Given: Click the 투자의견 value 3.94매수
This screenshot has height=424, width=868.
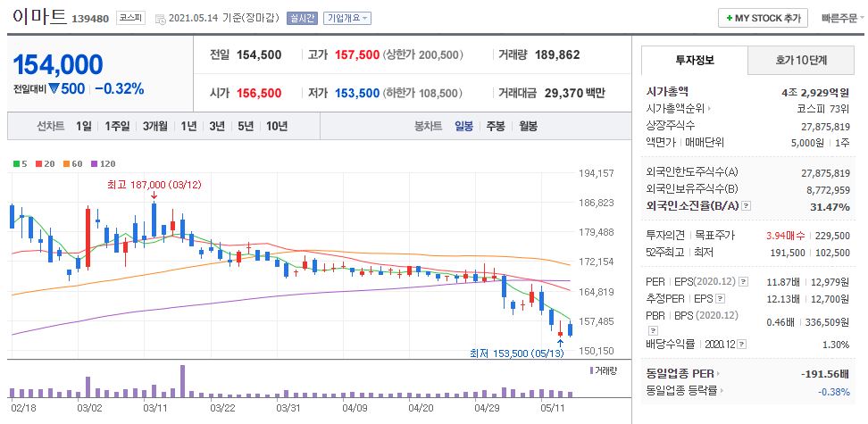Looking at the screenshot, I should pyautogui.click(x=785, y=236).
